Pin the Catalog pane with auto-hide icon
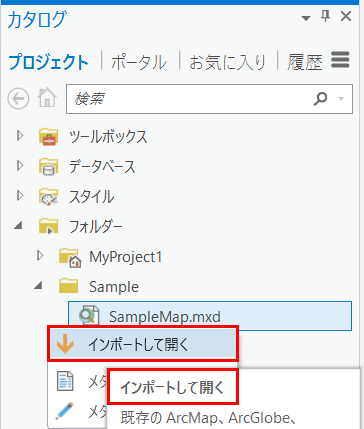This screenshot has height=429, width=364. 326,16
